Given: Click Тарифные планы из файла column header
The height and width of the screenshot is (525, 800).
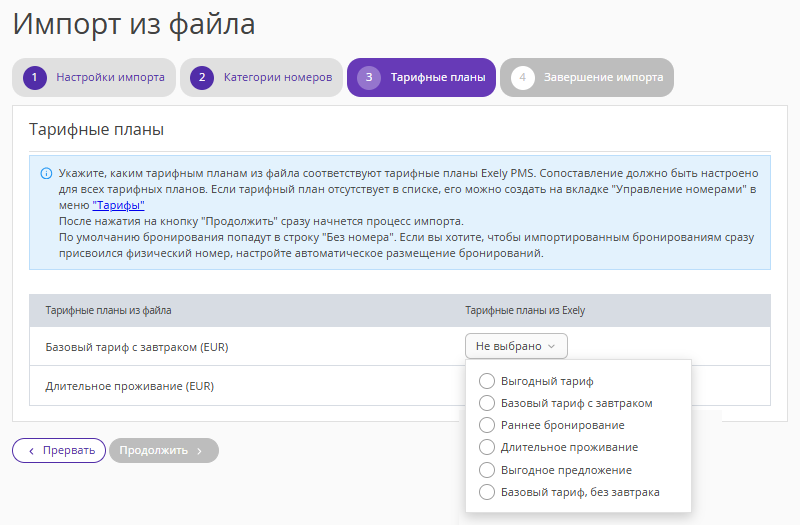Looking at the screenshot, I should point(108,310).
